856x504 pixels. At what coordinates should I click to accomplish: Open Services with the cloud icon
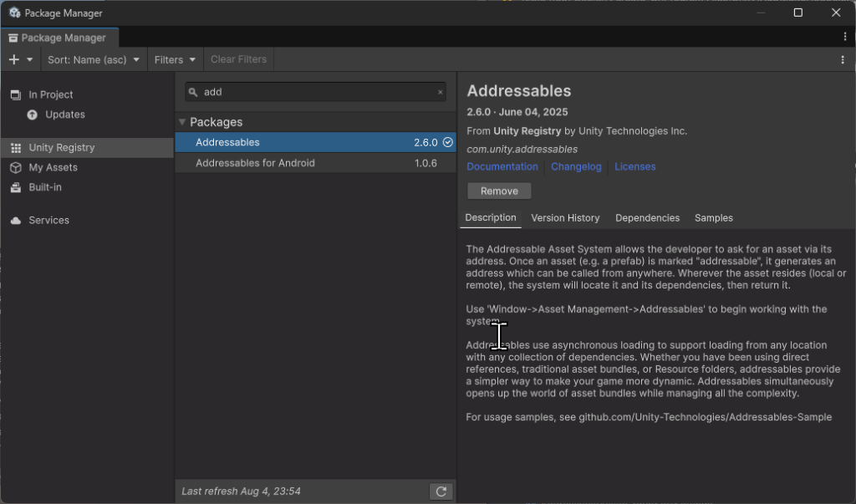click(48, 221)
